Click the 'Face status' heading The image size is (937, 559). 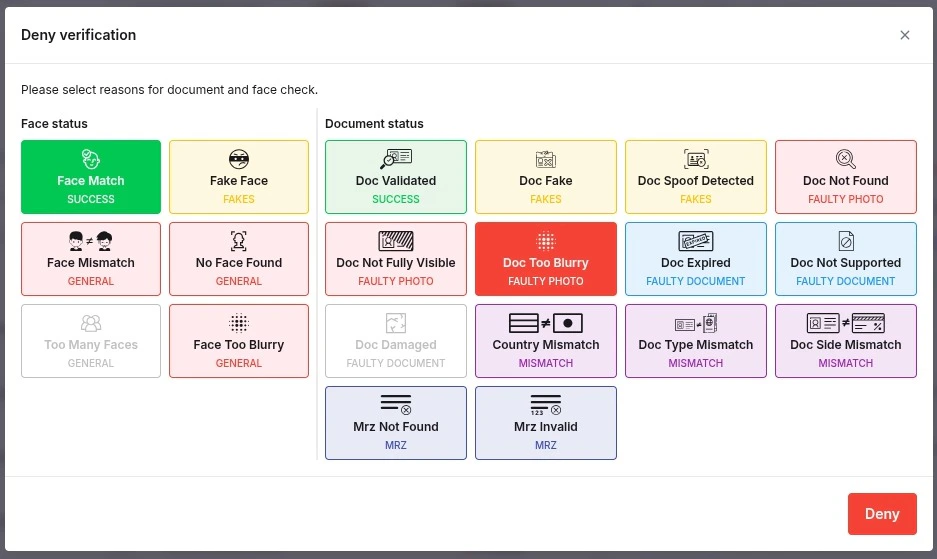point(54,124)
